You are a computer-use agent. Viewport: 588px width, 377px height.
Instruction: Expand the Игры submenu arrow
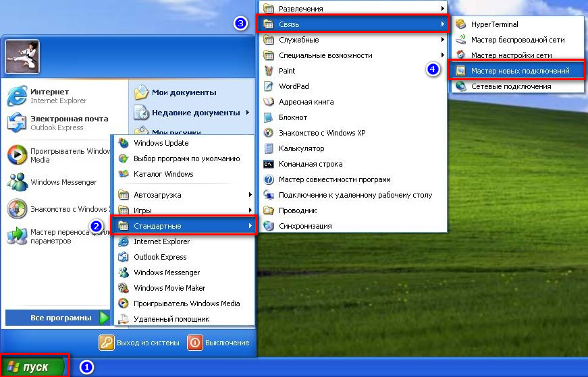250,210
